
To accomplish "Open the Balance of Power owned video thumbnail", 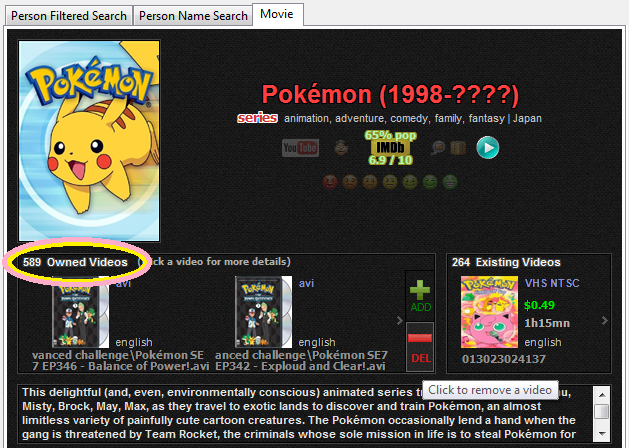I will [x=80, y=312].
